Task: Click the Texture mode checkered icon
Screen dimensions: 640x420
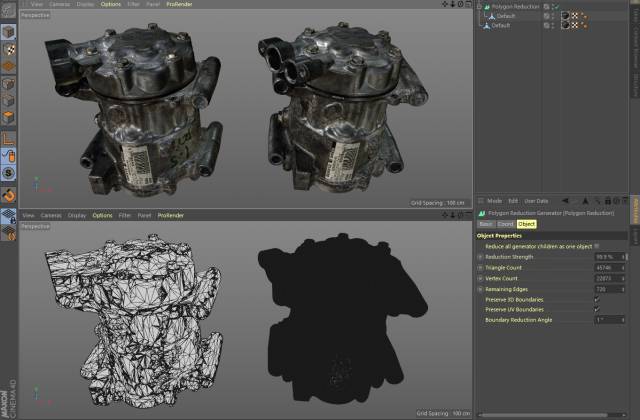Action: [8, 50]
